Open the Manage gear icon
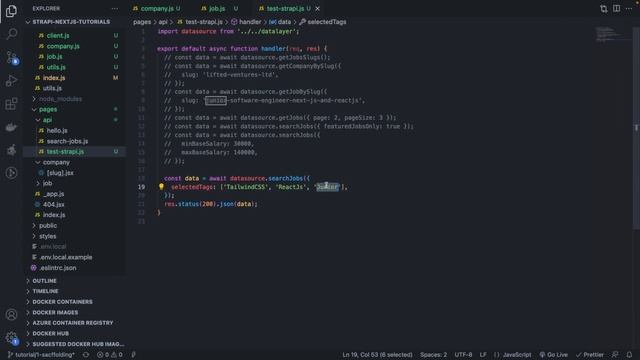Image resolution: width=640 pixels, height=360 pixels. 11,338
